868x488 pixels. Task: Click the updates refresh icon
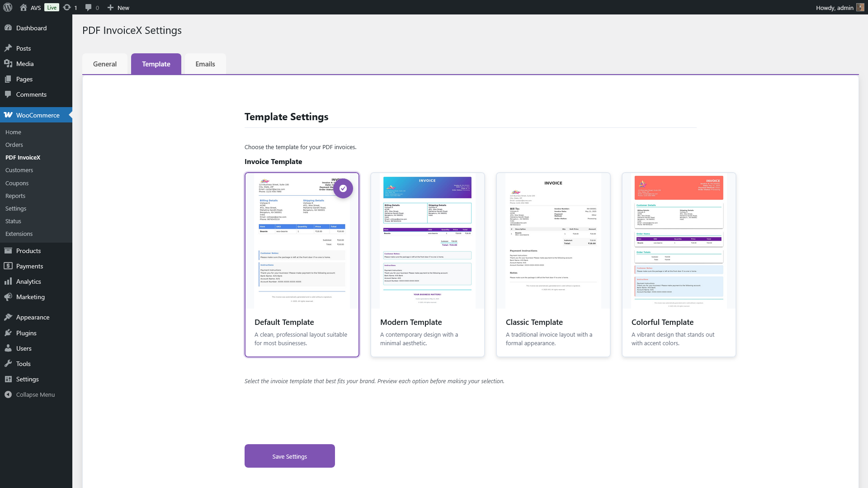click(x=67, y=7)
